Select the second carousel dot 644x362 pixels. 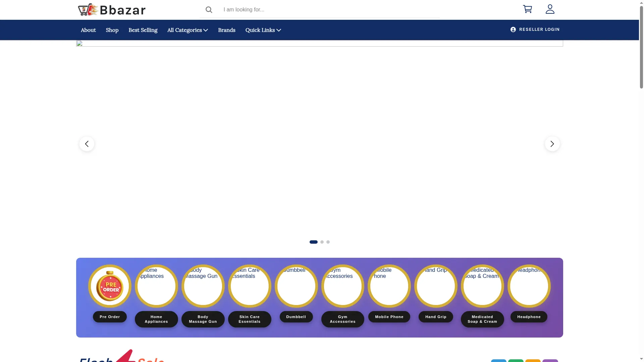click(x=322, y=242)
